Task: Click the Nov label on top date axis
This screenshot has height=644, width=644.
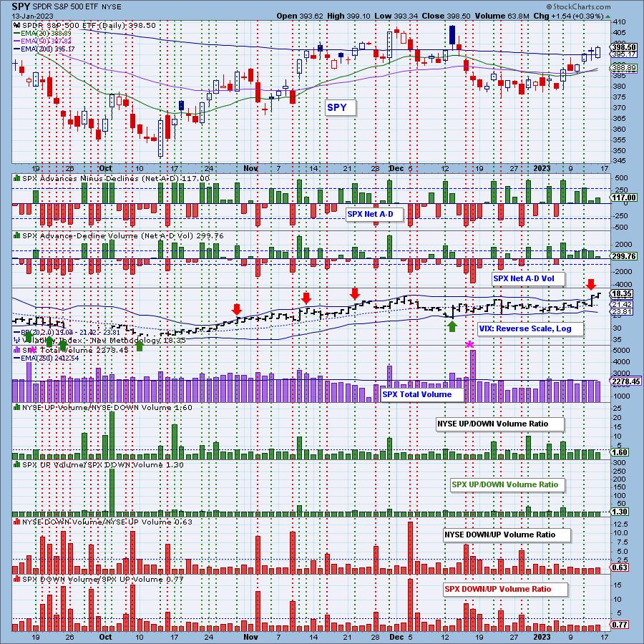Action: (x=250, y=168)
